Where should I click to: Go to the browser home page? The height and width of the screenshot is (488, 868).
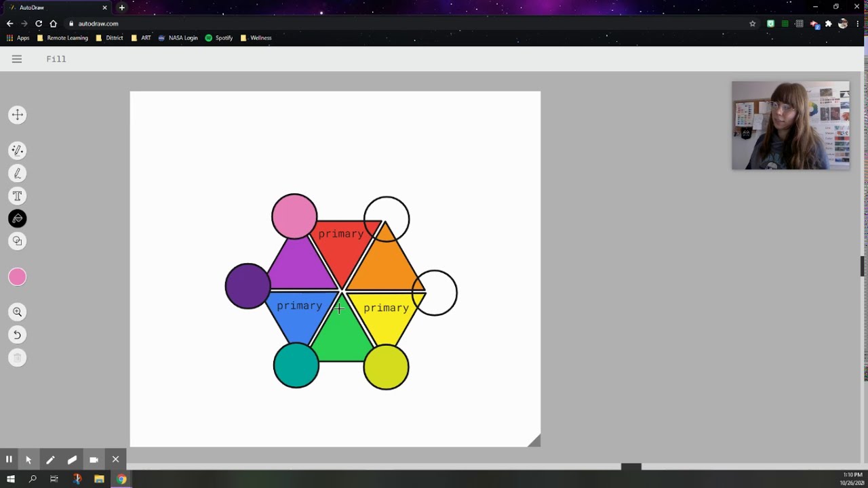53,23
